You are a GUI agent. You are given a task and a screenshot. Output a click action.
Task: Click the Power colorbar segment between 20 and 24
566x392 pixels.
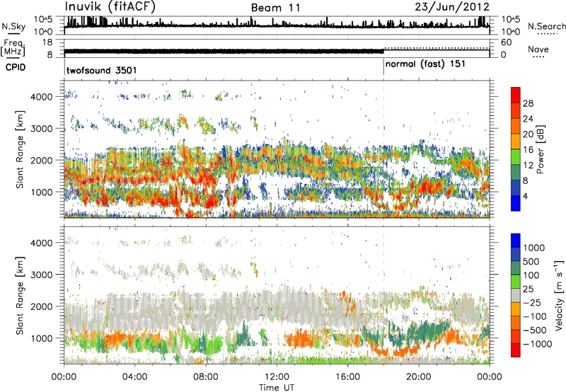coord(516,126)
